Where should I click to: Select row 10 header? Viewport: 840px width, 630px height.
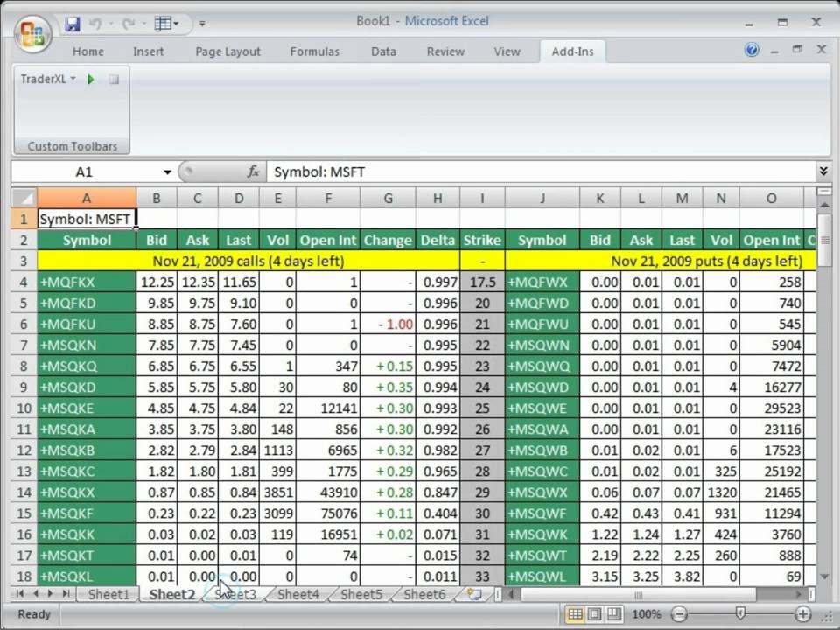(24, 409)
